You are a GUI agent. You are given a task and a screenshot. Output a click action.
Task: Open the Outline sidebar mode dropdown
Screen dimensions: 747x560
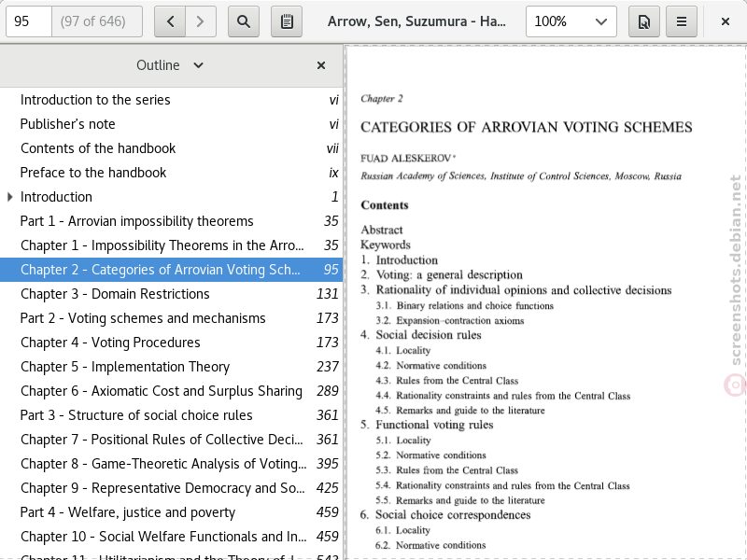click(170, 65)
